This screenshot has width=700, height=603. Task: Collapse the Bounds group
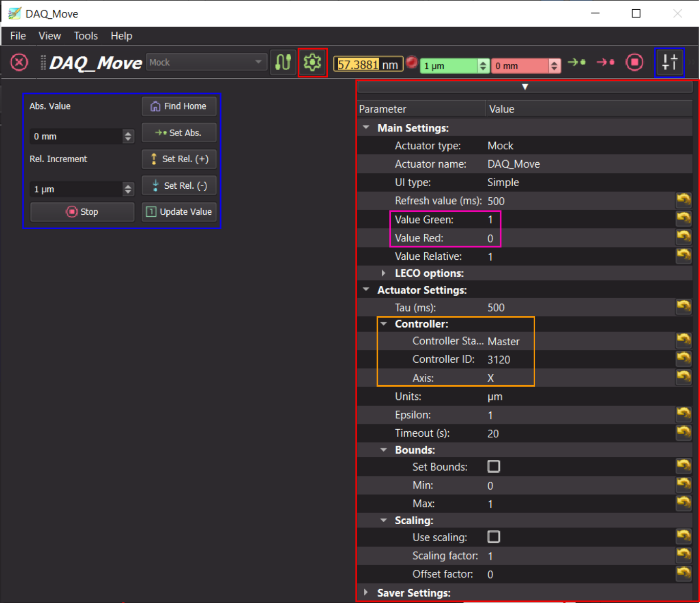(x=384, y=450)
